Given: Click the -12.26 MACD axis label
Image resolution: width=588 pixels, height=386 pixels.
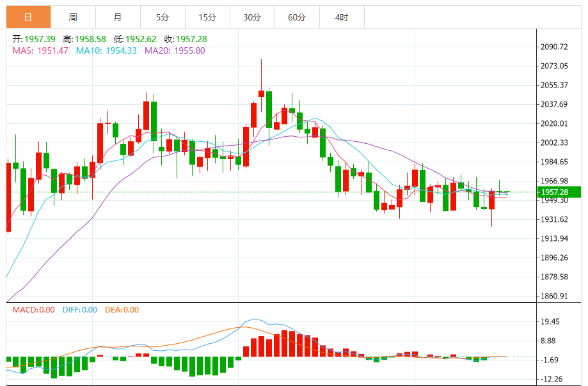Looking at the screenshot, I should tap(550, 379).
